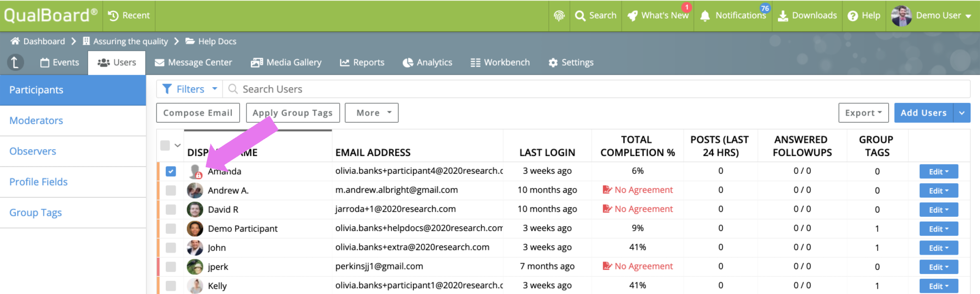Screen dimensions: 980x294
Task: Sort by Total Completion % column
Action: coord(637,146)
